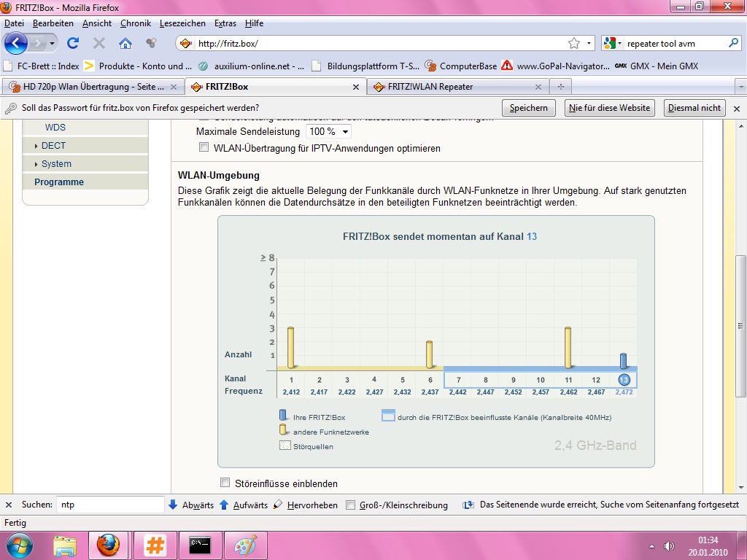Open the Bearbeiten menu
Image resolution: width=747 pixels, height=560 pixels.
pyautogui.click(x=53, y=23)
